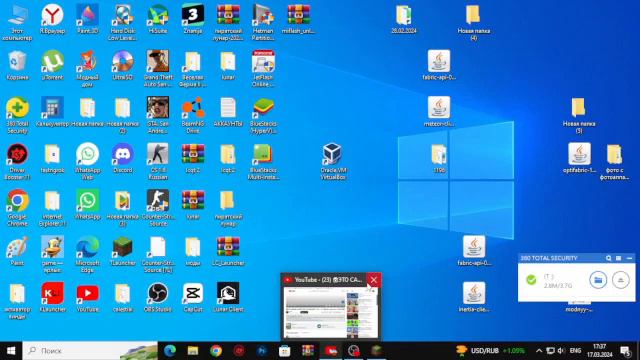
Task: Click the active YouTube taskbar button
Action: coord(331,351)
